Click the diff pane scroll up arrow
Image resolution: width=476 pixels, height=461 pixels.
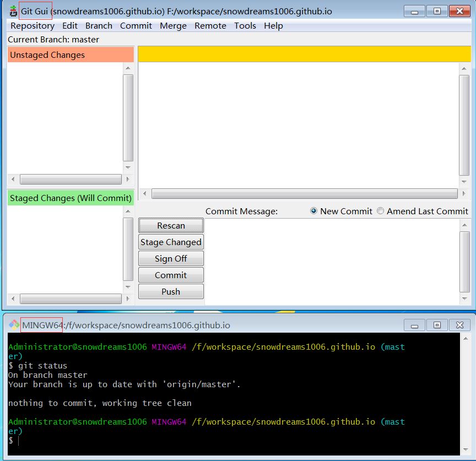coord(464,69)
